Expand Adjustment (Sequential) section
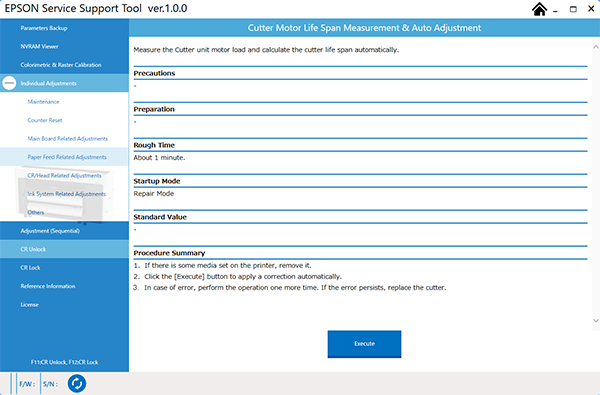The image size is (600, 395). 64,231
